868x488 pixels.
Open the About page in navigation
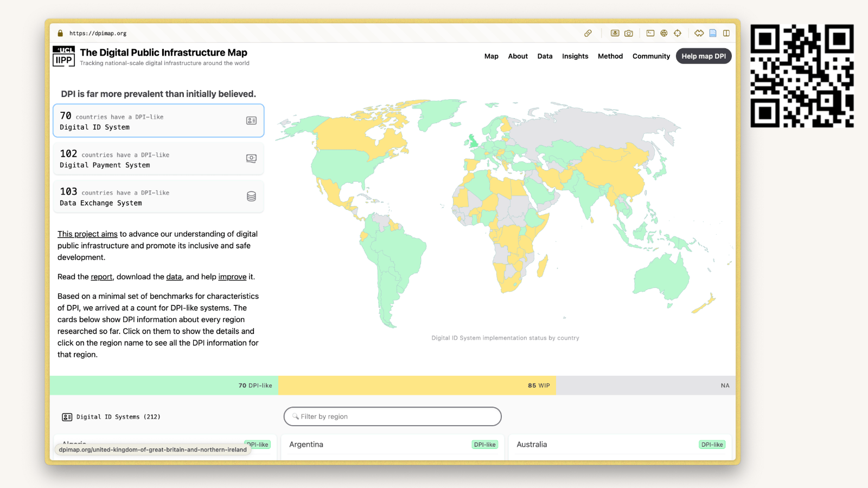point(518,56)
